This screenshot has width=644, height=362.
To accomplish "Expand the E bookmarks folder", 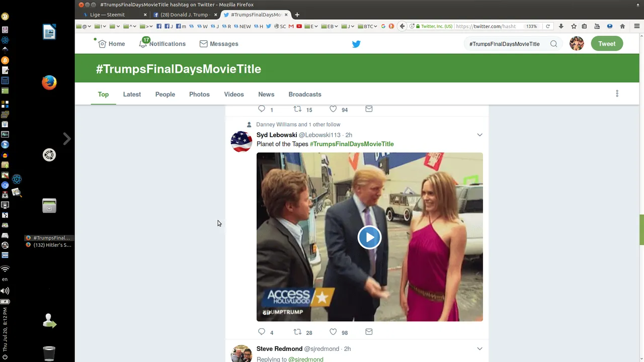I will [x=311, y=26].
